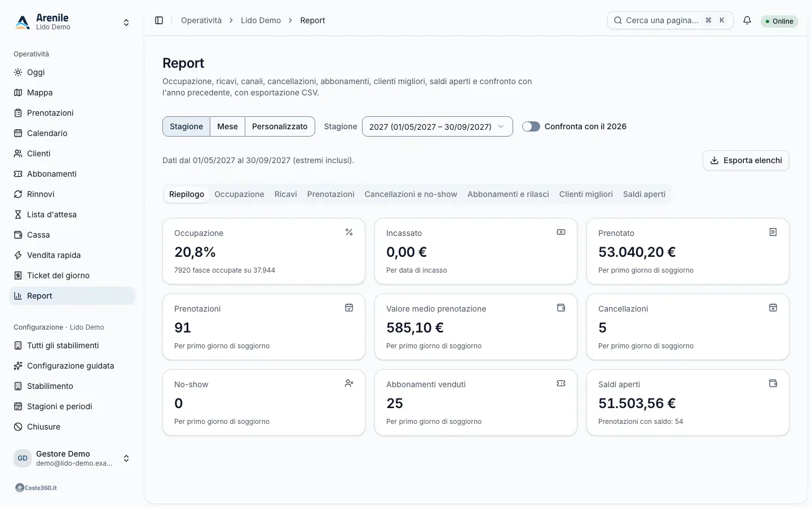Select the Mese period option
Screen dimensions: 812x508
(x=227, y=126)
